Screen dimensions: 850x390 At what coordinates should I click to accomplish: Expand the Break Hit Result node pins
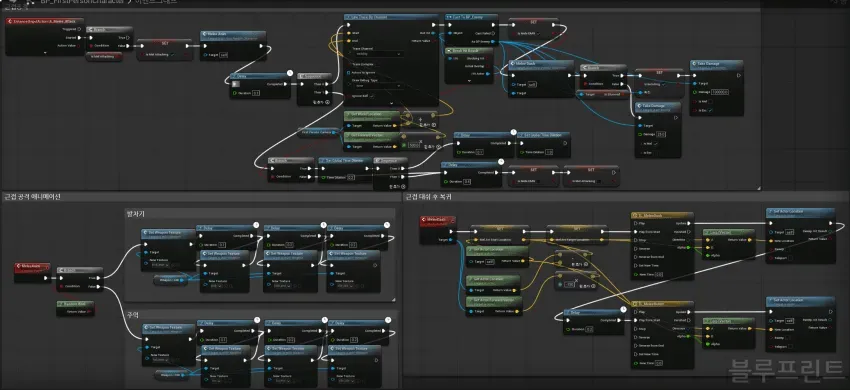469,80
